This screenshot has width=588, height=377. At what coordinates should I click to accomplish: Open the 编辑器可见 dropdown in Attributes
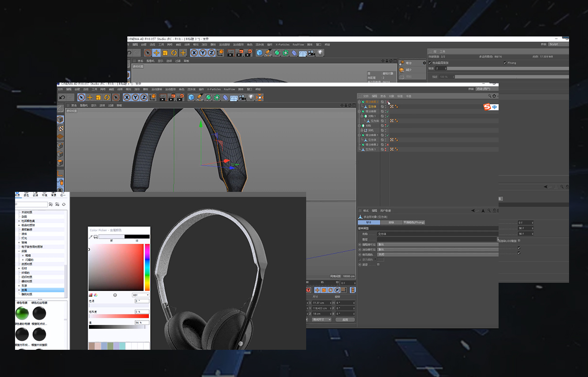click(437, 244)
